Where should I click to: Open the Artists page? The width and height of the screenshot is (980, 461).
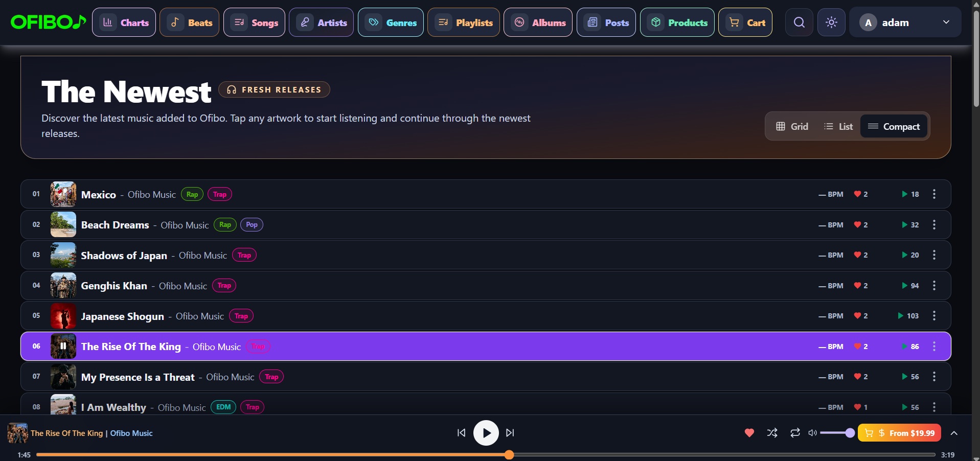click(x=322, y=22)
